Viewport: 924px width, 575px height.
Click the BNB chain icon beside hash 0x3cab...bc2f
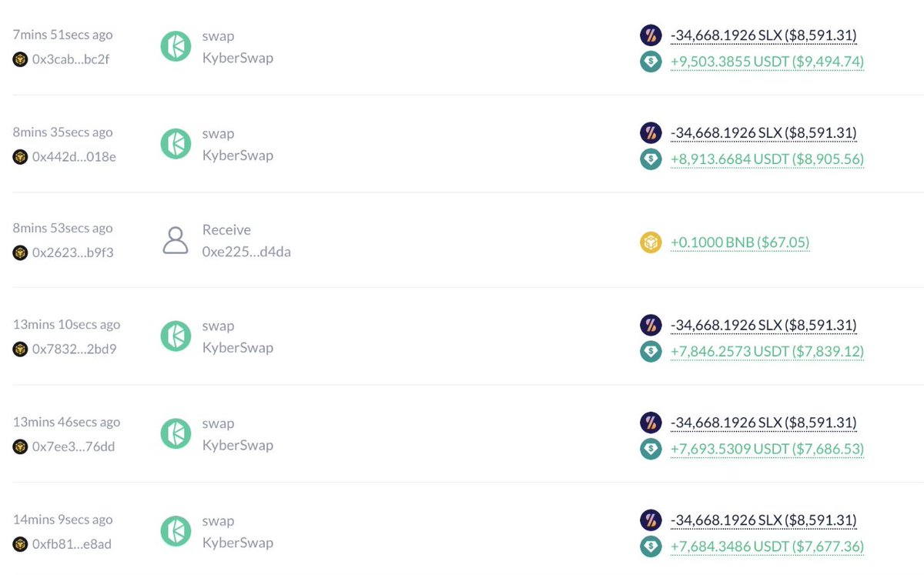(x=20, y=59)
